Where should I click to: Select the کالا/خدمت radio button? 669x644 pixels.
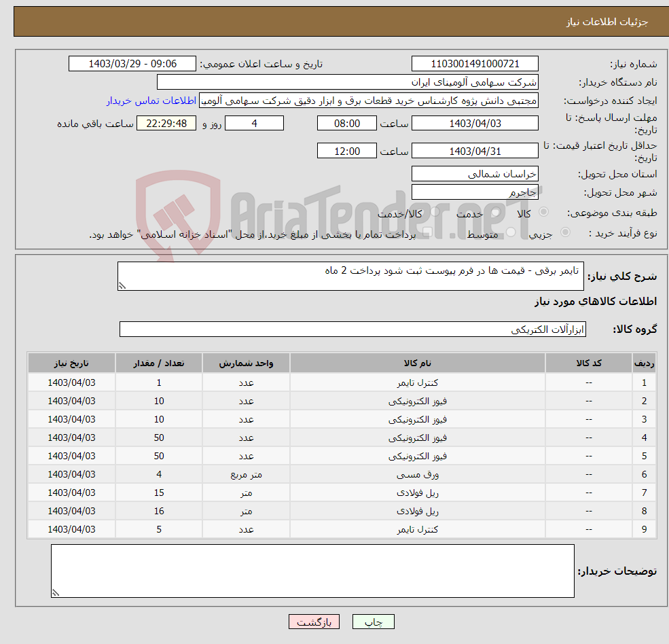[435, 212]
